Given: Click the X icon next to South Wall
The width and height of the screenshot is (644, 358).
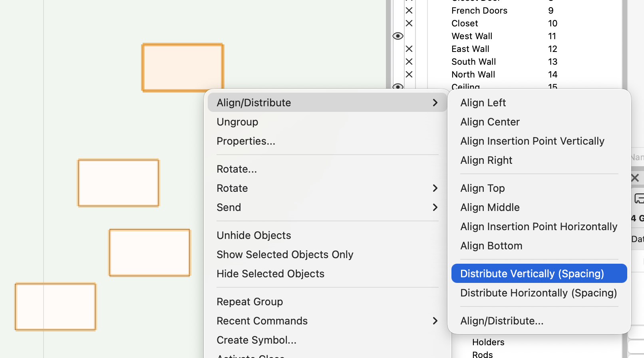Looking at the screenshot, I should pos(409,62).
